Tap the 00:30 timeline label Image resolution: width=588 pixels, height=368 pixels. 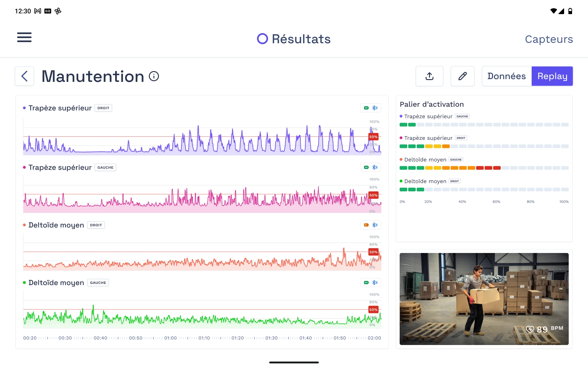(65, 338)
